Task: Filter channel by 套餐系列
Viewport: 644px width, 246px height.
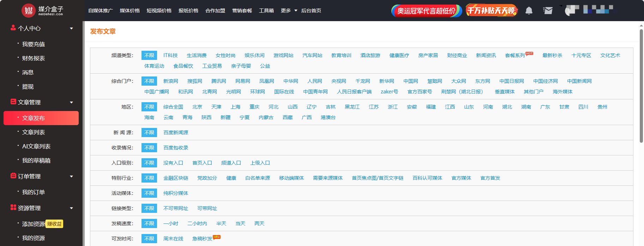Action: pyautogui.click(x=515, y=55)
